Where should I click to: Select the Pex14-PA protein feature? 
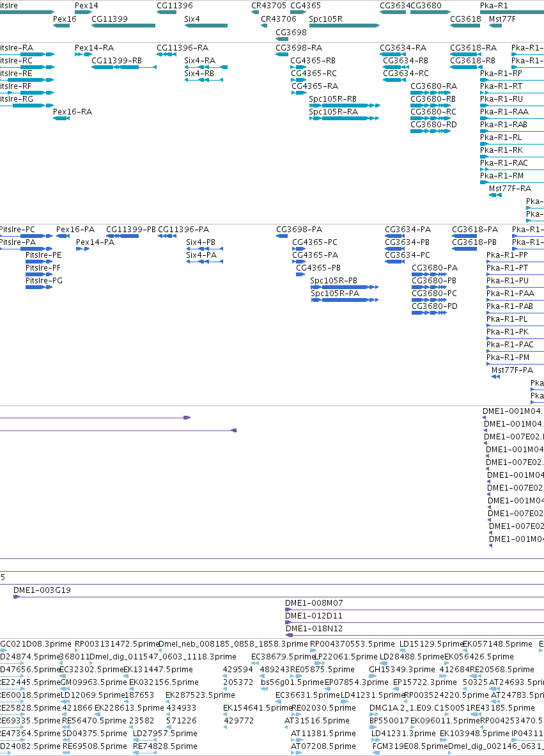click(x=83, y=249)
